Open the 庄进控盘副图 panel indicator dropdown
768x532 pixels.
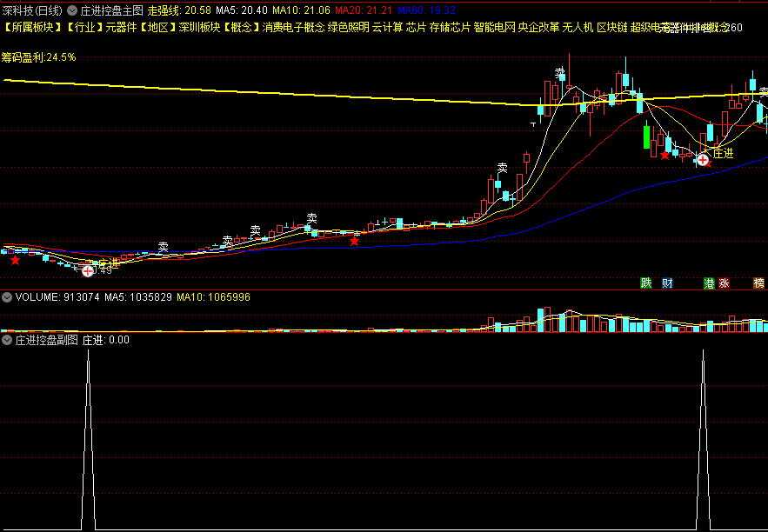pyautogui.click(x=7, y=340)
